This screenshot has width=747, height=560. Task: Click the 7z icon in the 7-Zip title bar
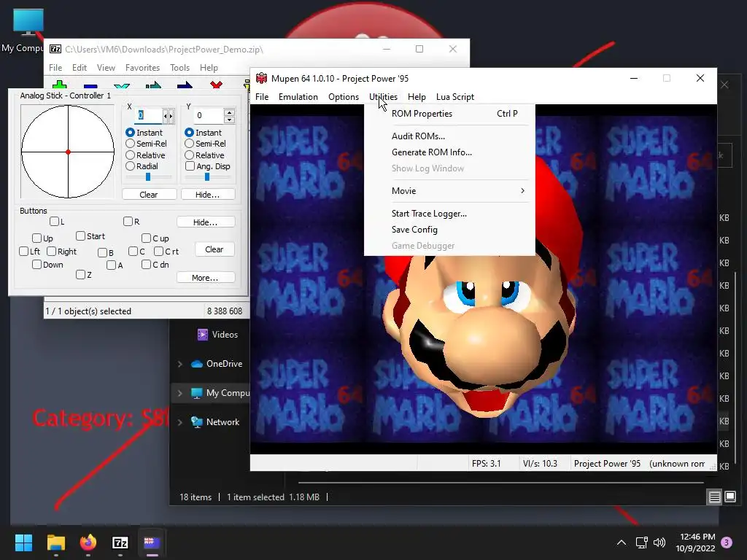click(55, 49)
